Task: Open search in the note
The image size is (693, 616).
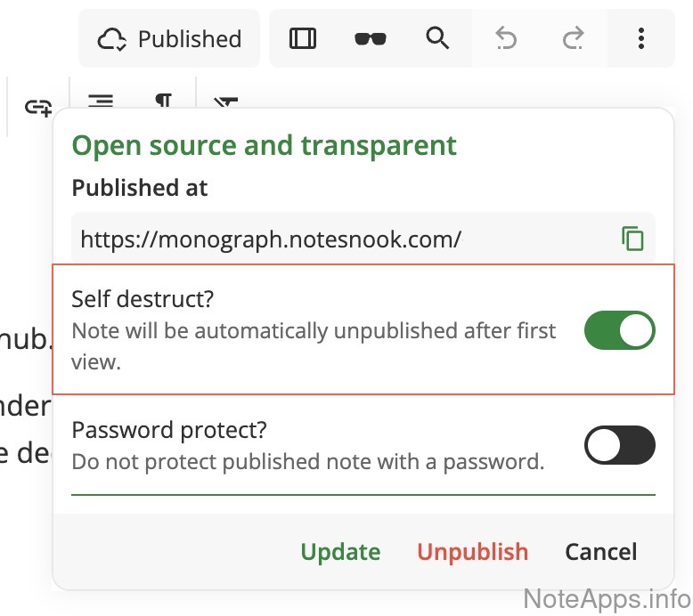Action: 437,38
